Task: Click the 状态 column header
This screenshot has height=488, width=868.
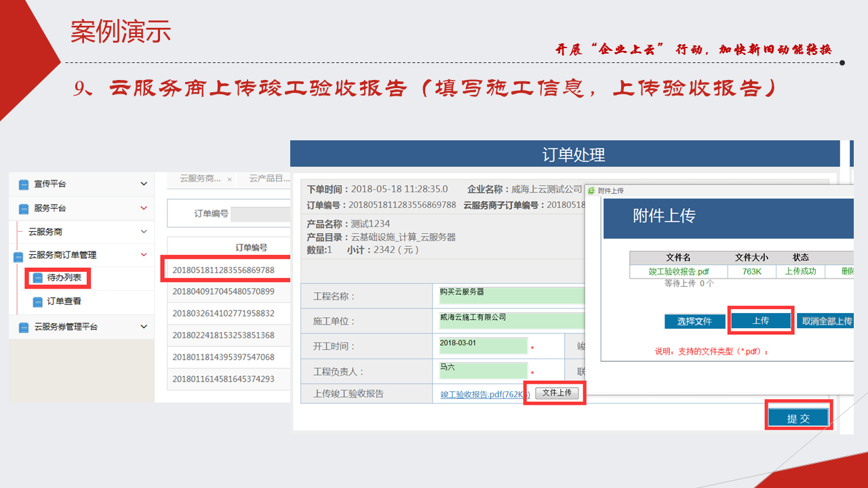Action: tap(801, 258)
